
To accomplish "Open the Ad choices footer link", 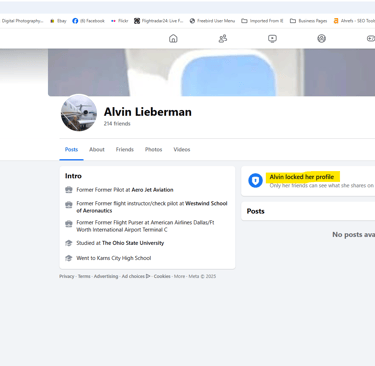I will click(136, 276).
